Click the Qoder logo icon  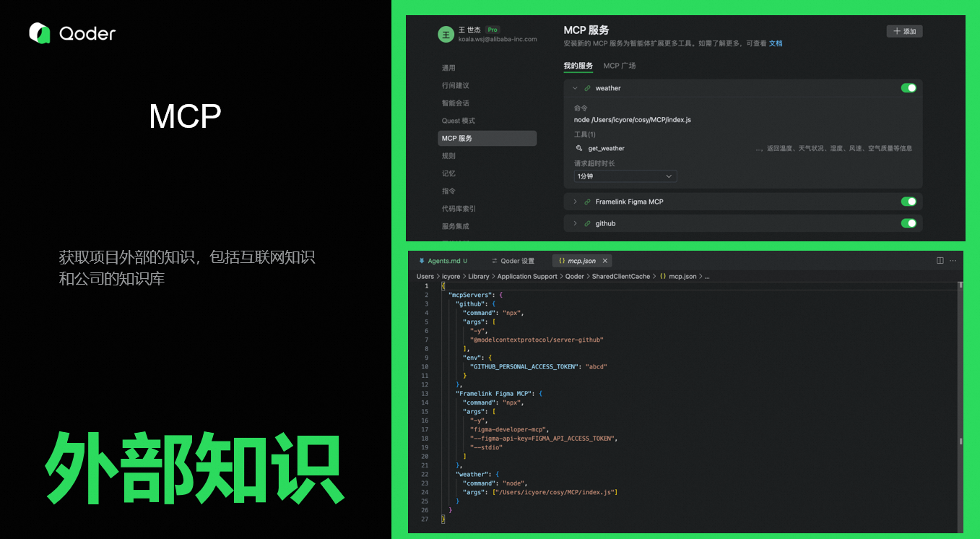pyautogui.click(x=40, y=33)
